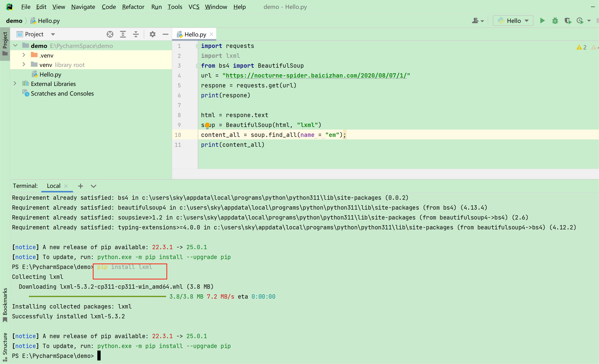
Task: Click the warnings indicator showing 2
Action: [582, 47]
